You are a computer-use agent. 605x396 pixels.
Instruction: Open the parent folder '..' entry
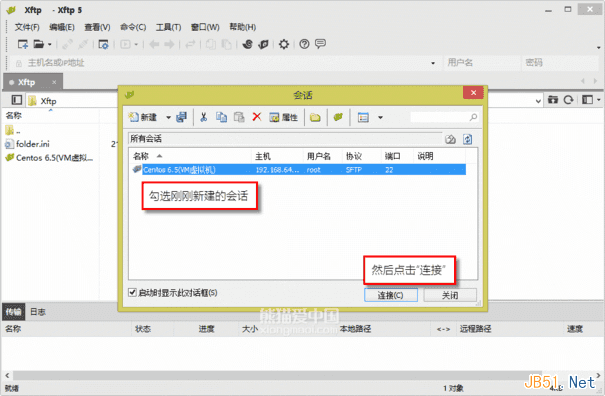click(x=13, y=130)
